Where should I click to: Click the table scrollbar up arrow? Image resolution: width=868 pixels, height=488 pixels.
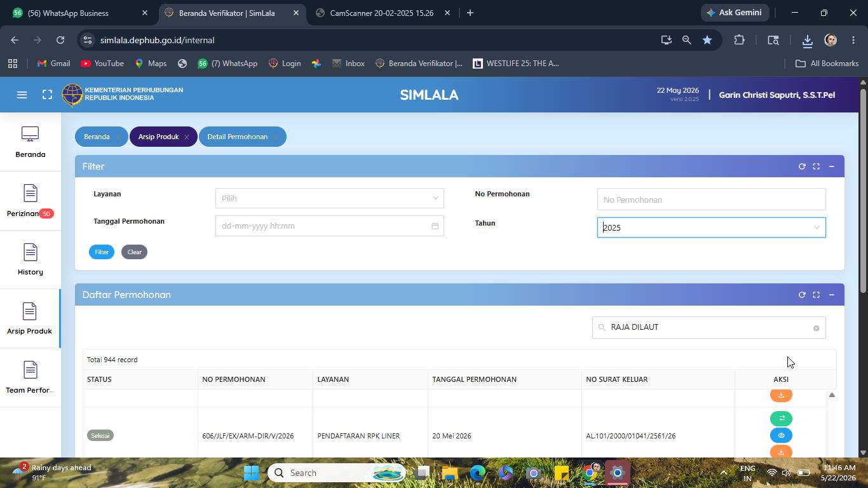point(832,395)
